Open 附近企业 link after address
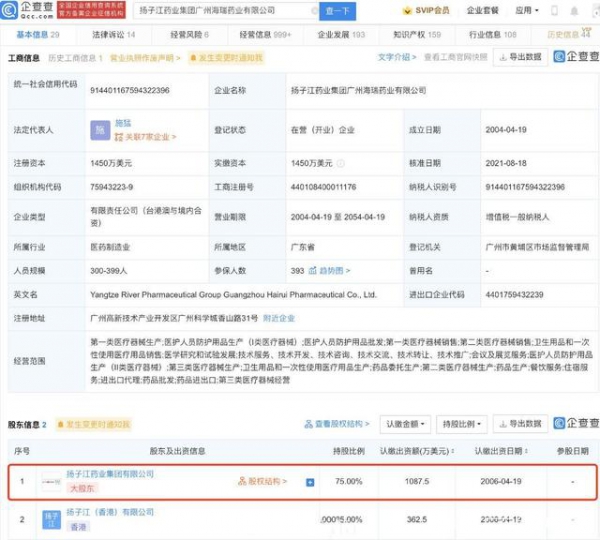The height and width of the screenshot is (540, 600). [x=279, y=318]
